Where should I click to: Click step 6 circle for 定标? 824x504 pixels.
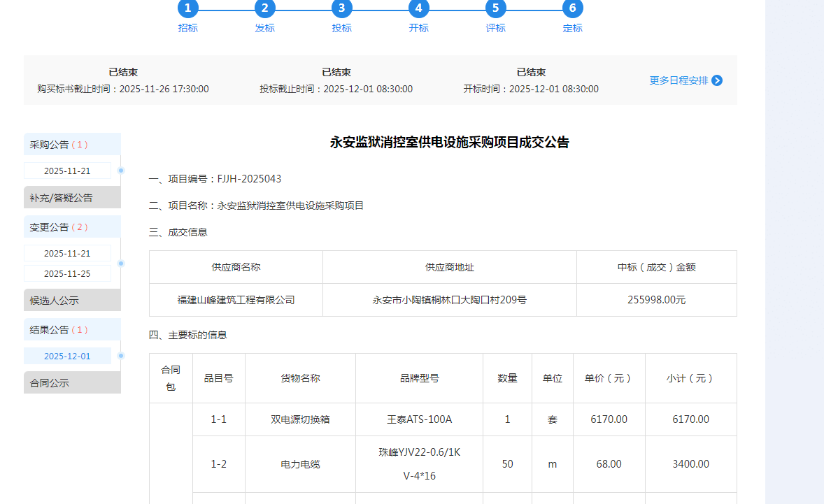(x=572, y=8)
